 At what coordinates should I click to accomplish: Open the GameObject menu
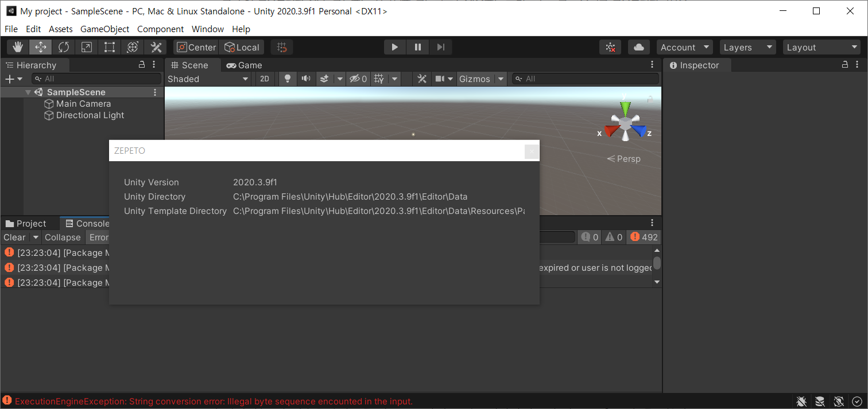click(x=105, y=29)
